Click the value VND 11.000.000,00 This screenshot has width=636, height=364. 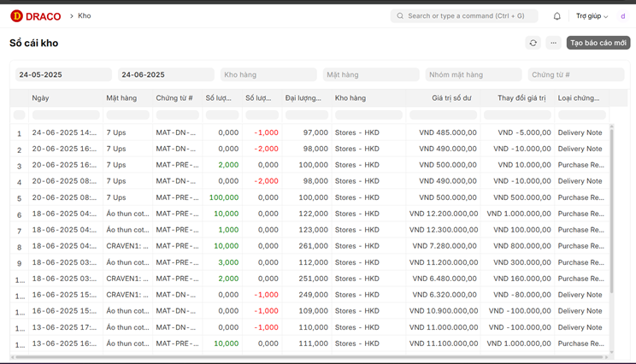point(444,327)
